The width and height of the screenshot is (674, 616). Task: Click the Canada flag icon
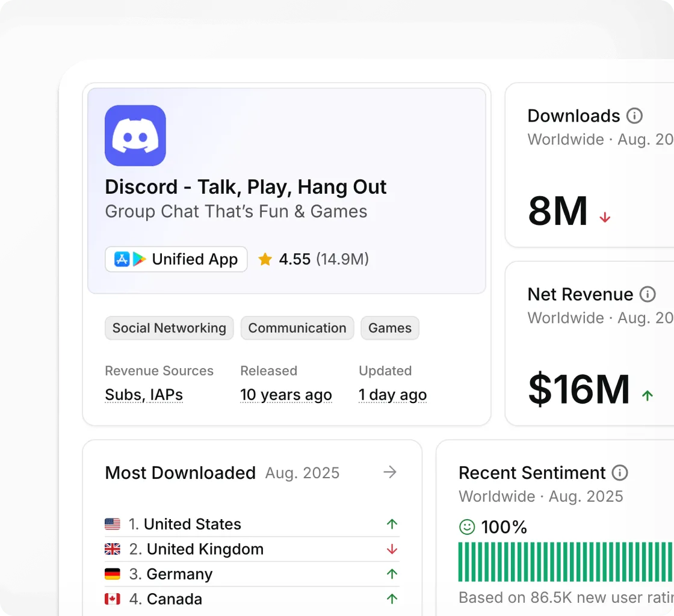coord(113,599)
